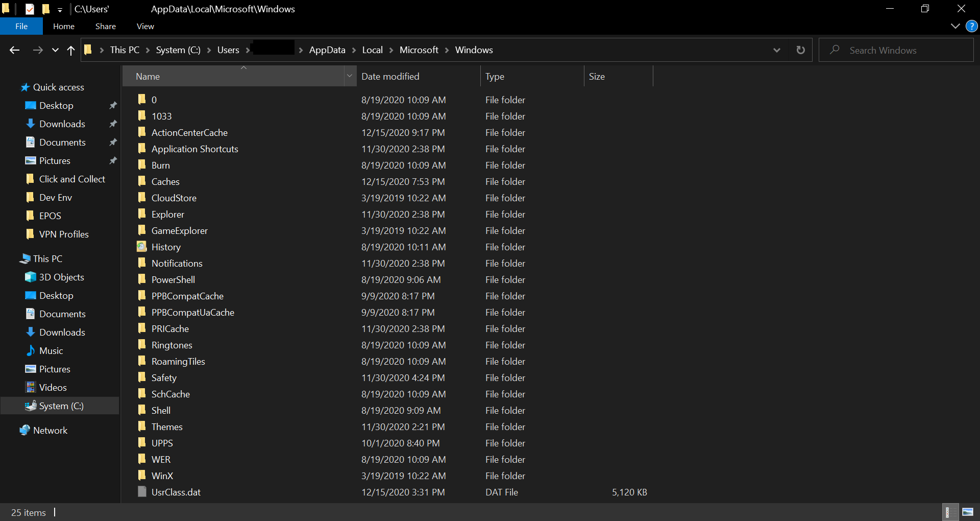Expand the ribbon with chevron

[955, 26]
